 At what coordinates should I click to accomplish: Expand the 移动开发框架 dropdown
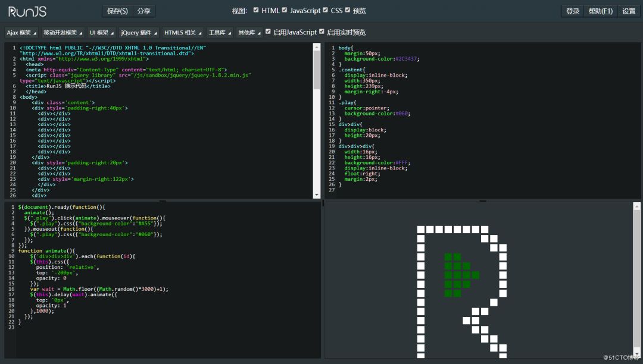63,32
